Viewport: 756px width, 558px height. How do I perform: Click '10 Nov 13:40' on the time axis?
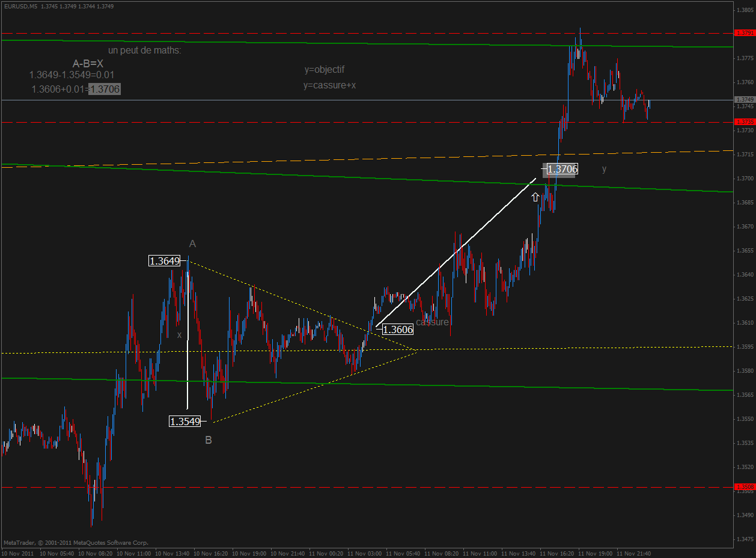[172, 553]
